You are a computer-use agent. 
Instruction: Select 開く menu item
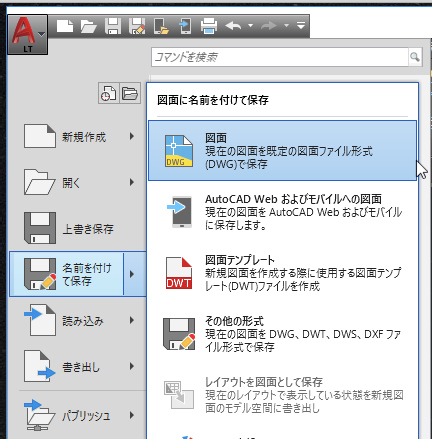coord(78,182)
